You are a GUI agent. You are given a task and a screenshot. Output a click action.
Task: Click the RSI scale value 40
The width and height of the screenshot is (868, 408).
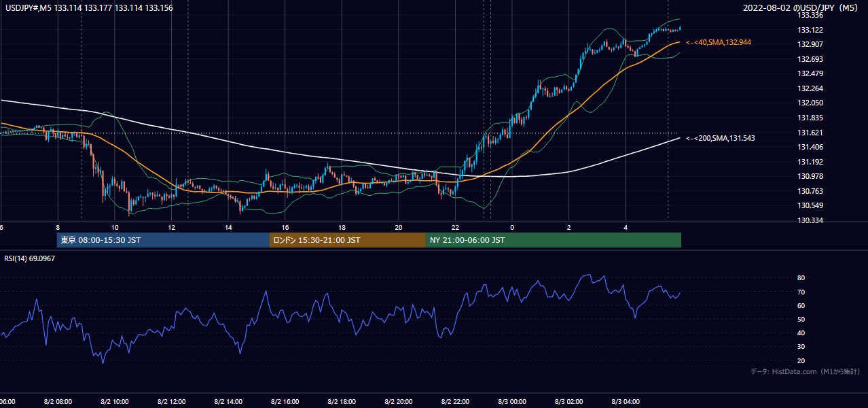(801, 333)
